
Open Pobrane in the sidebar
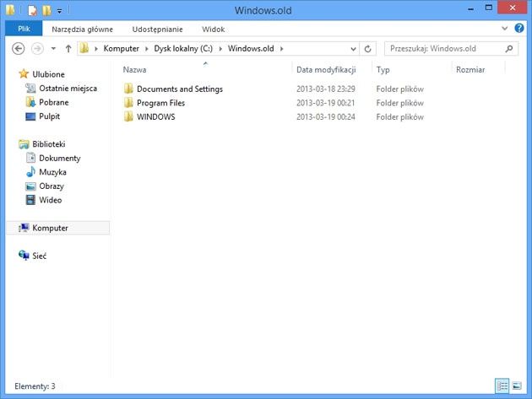(x=54, y=102)
